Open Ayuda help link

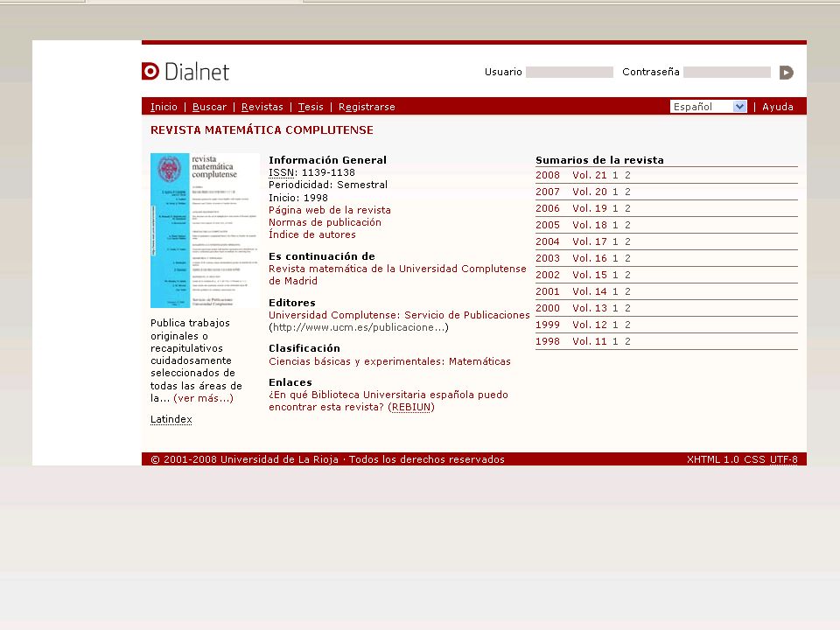pos(777,107)
